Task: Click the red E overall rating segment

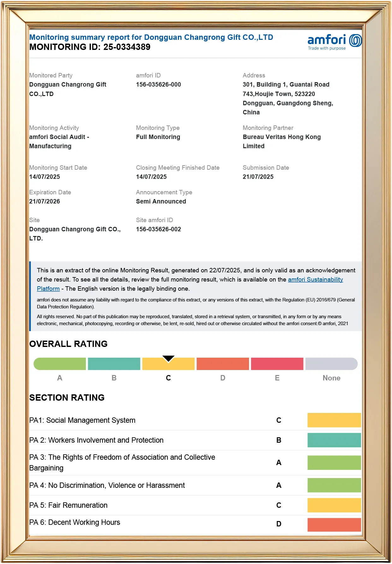Action: tap(277, 364)
